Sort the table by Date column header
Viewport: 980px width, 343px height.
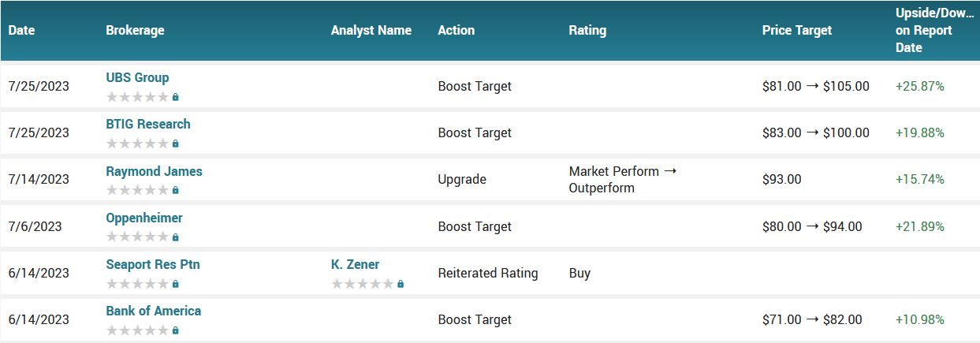21,30
